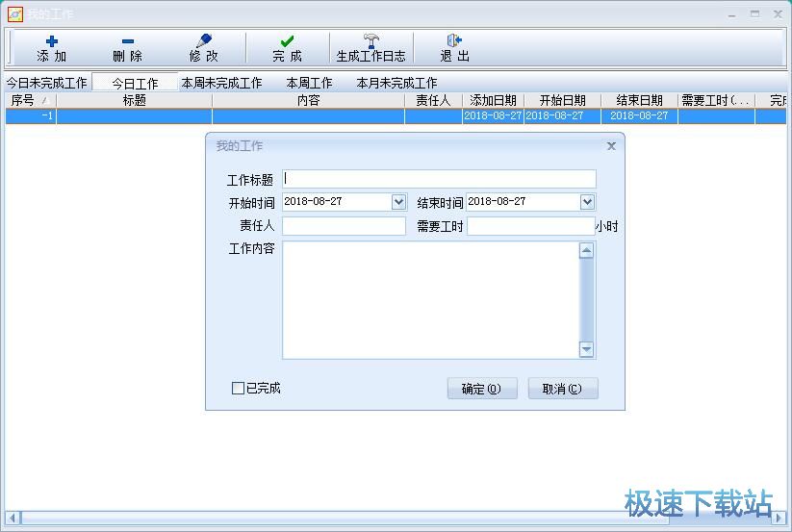Image resolution: width=792 pixels, height=532 pixels.
Task: Click the 开始日期 column header
Action: 563,100
